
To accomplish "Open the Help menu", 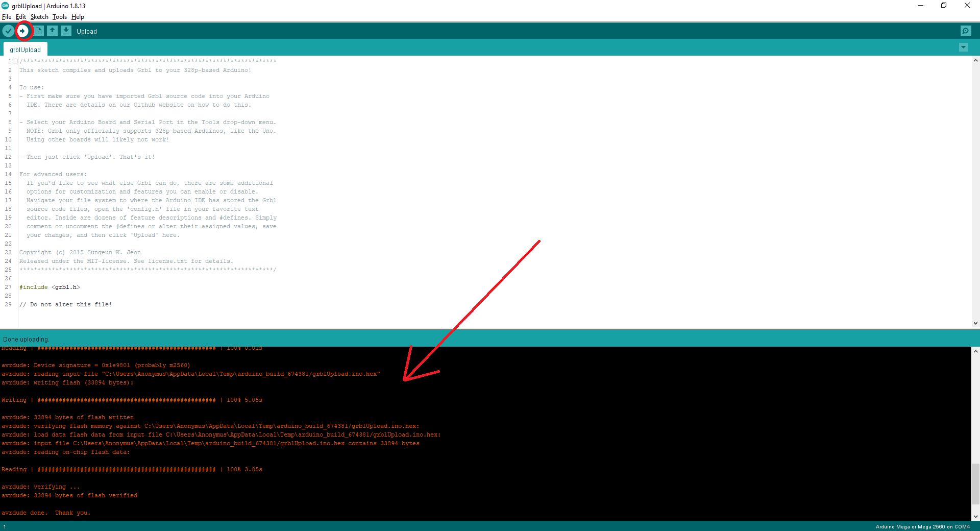I will [78, 17].
